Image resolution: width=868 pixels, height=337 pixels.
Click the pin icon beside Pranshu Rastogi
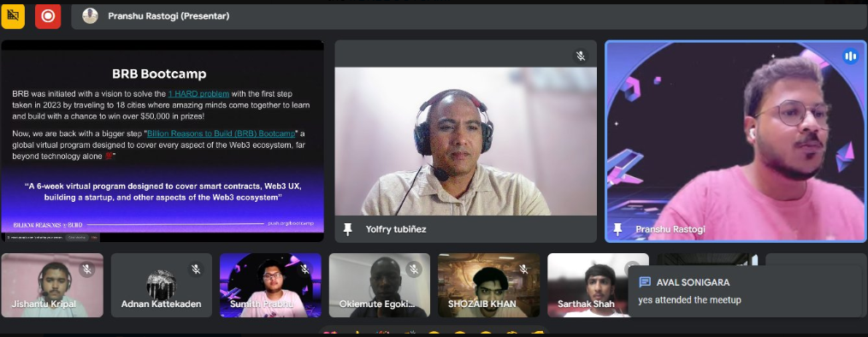click(617, 229)
